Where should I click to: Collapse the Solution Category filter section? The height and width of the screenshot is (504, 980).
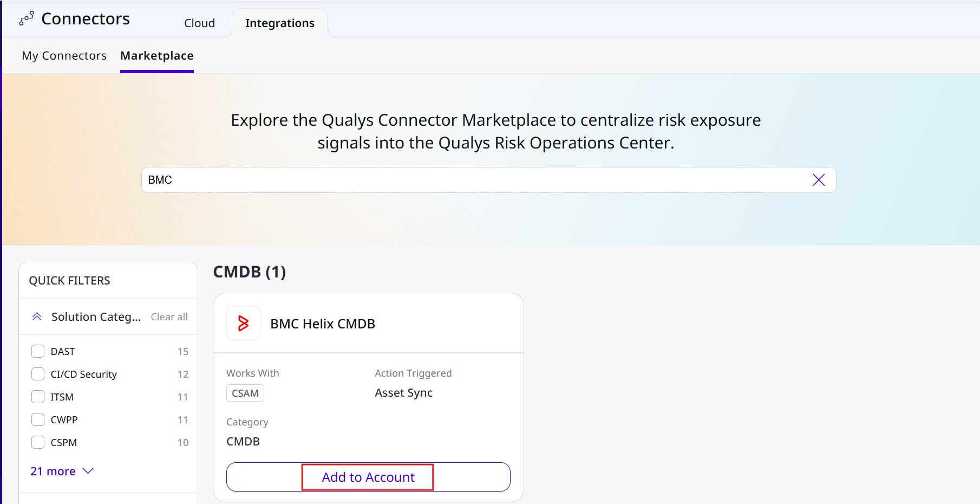pos(37,316)
